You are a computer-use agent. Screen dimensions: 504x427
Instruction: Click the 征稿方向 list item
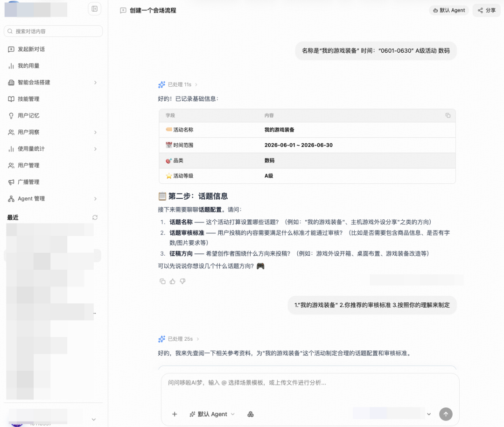[299, 254]
